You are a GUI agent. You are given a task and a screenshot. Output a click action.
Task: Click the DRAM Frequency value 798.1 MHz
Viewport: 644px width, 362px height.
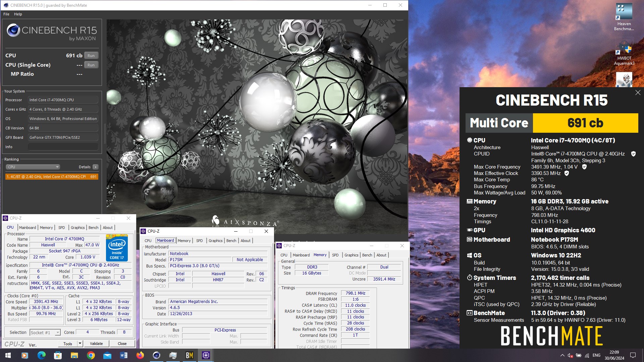[356, 293]
